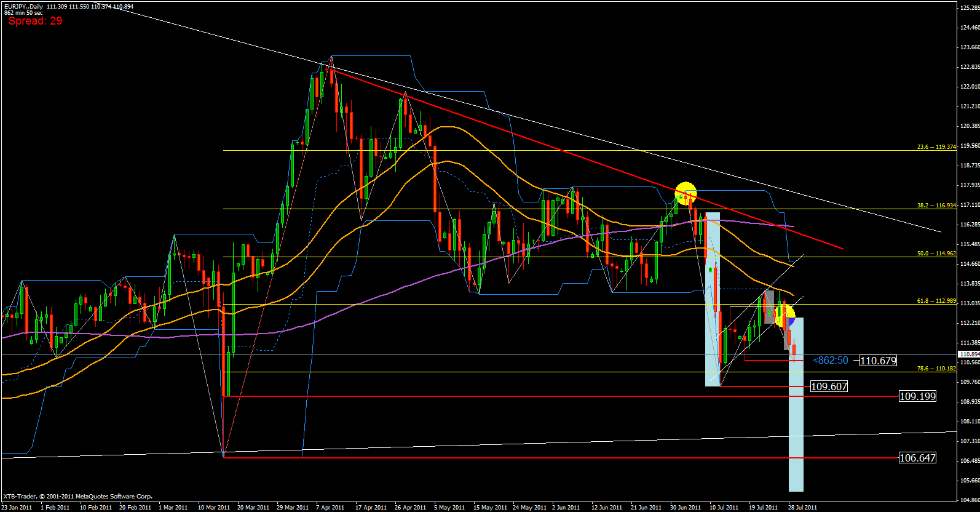The width and height of the screenshot is (980, 512).
Task: Click the 7 Apr 2011 date label
Action: point(330,508)
